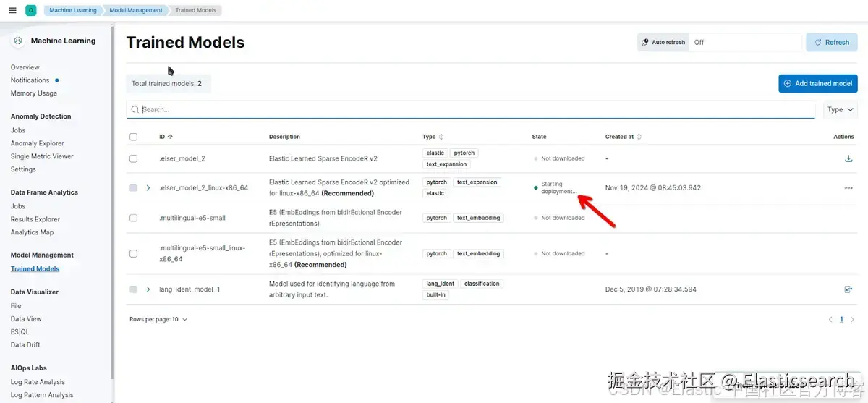Open Memory Usage in the sidebar
This screenshot has width=868, height=403.
point(34,93)
